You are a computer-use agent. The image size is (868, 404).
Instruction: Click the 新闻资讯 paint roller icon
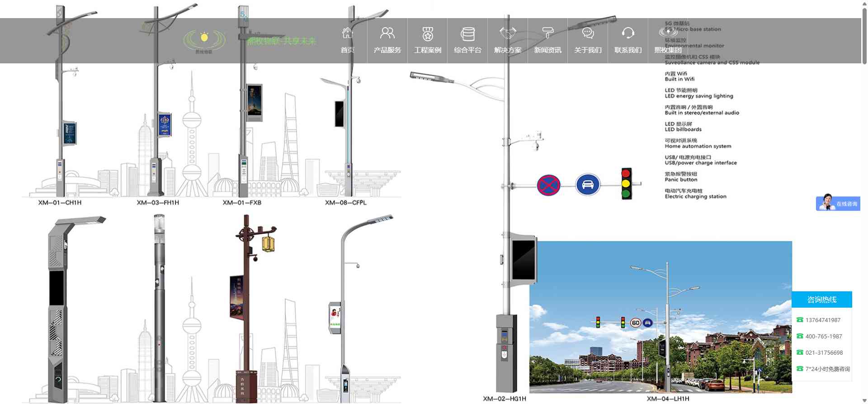click(547, 33)
